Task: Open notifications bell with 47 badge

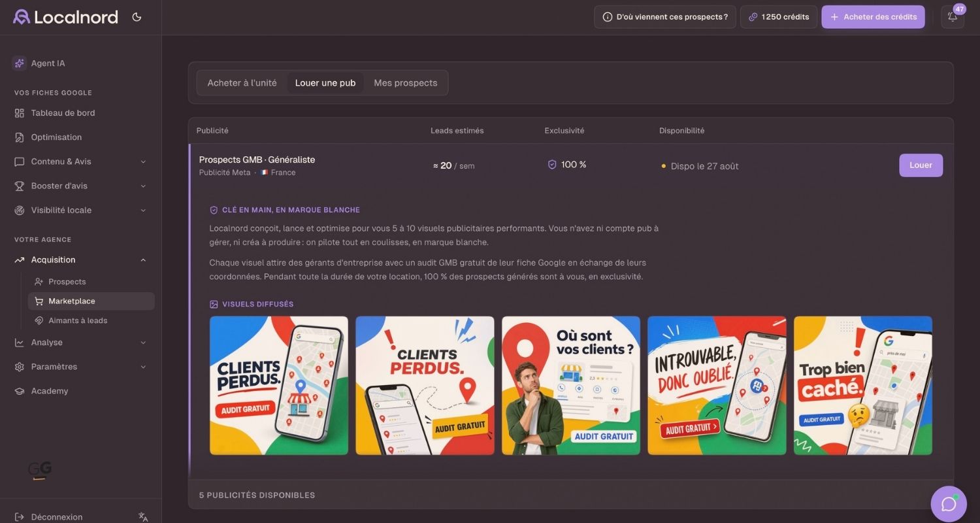Action: click(953, 17)
